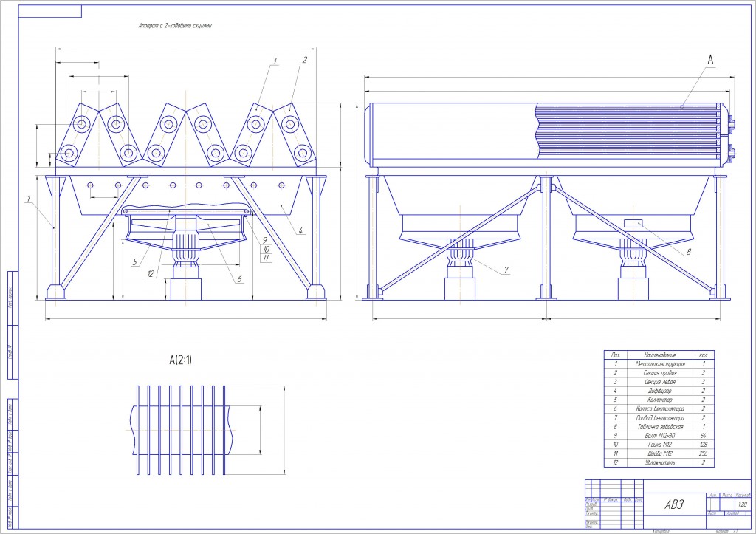Click the mass value '120' in the title block

[743, 504]
